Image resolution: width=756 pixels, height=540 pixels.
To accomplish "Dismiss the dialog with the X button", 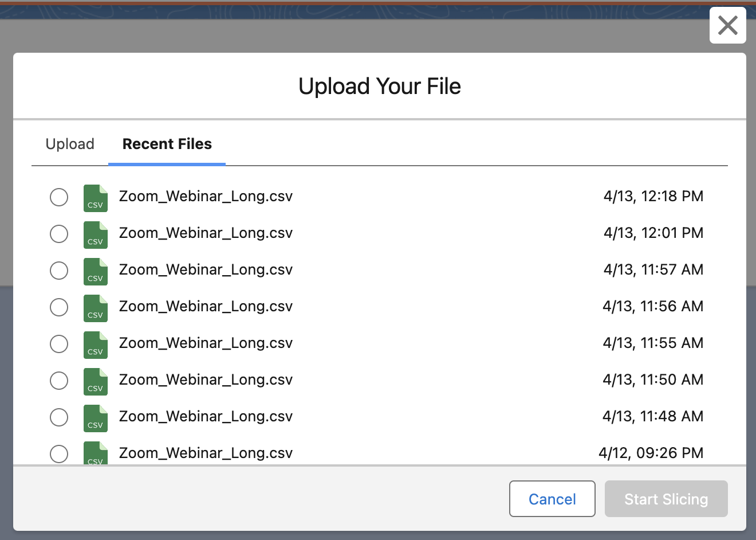I will pos(727,25).
